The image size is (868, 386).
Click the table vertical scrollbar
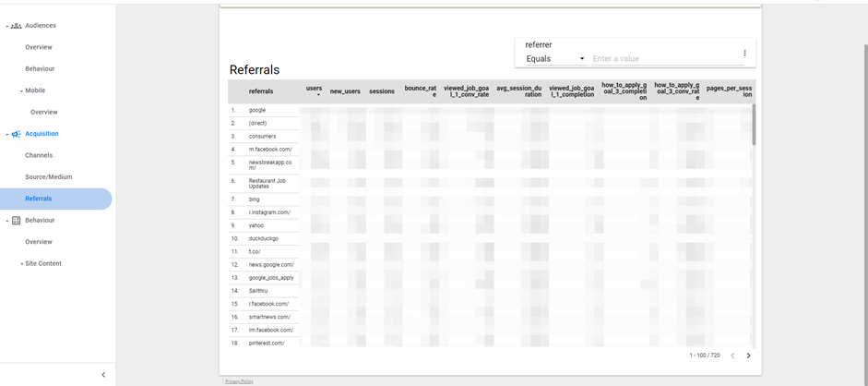tap(754, 125)
